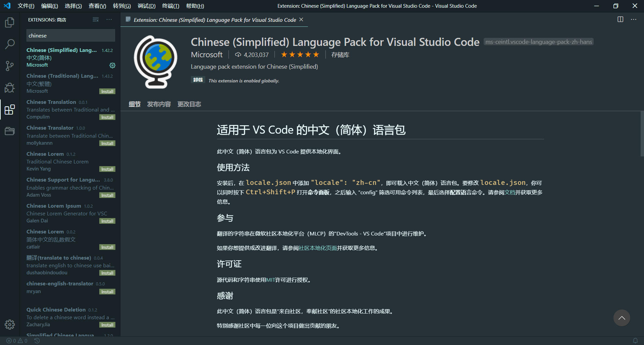Switch to the 发布内容 tab

click(159, 104)
